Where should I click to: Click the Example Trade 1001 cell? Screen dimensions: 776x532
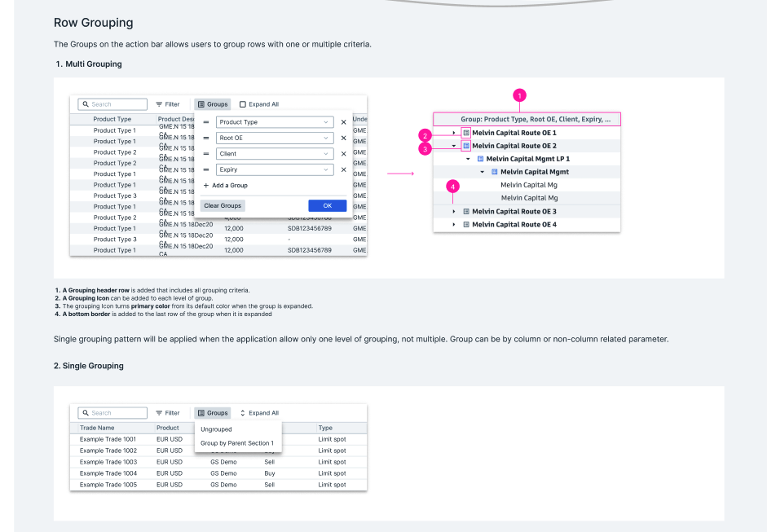coord(108,439)
